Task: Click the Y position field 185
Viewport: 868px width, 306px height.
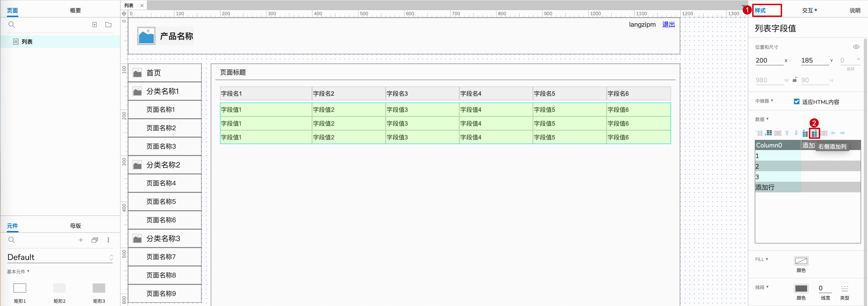Action: click(815, 60)
